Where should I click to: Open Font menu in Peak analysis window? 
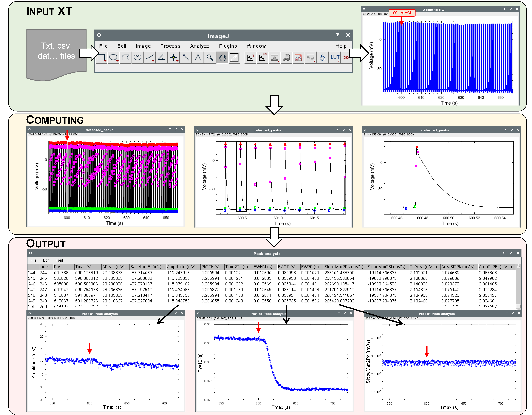coord(59,260)
